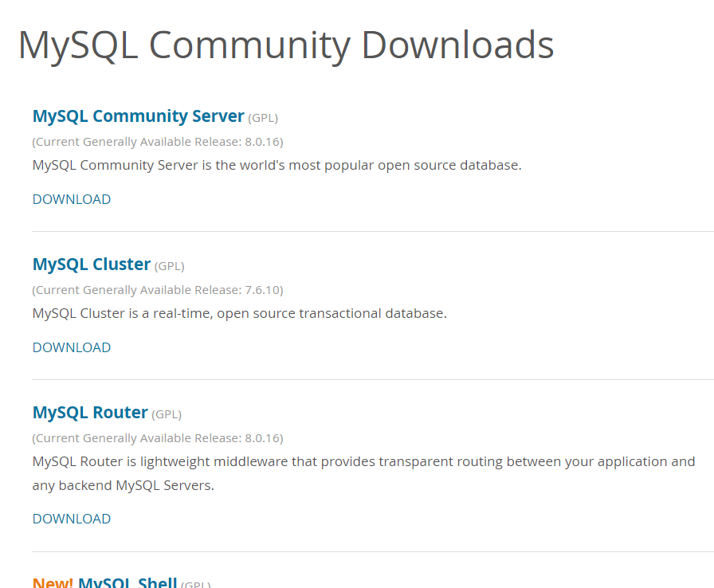The image size is (714, 588).
Task: Click the 'real-time, open source transactional database' description
Action: tap(240, 314)
